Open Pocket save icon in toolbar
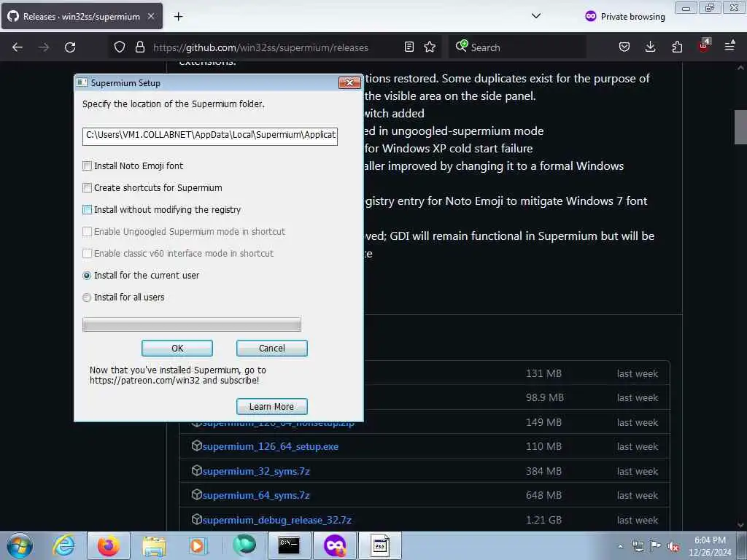The width and height of the screenshot is (747, 560). click(624, 47)
